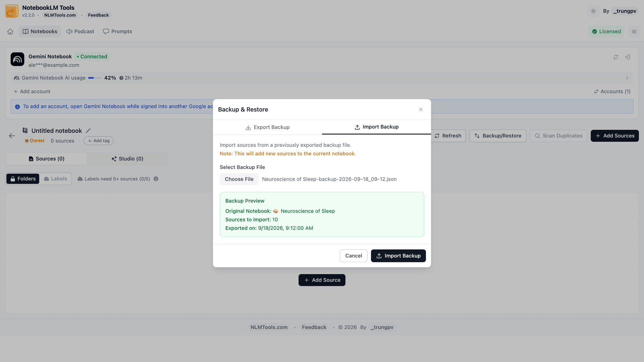
Task: Click the Add Sources button
Action: coord(614,136)
